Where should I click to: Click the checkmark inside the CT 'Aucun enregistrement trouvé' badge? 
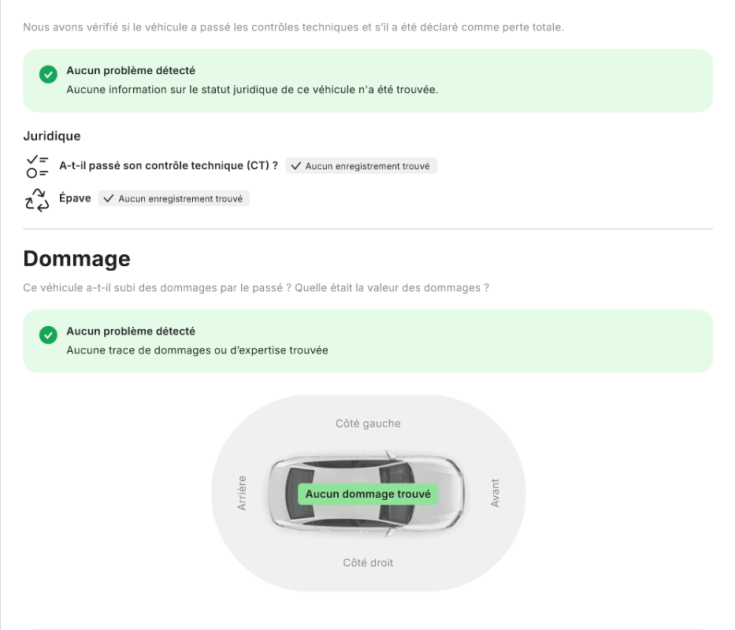(296, 166)
